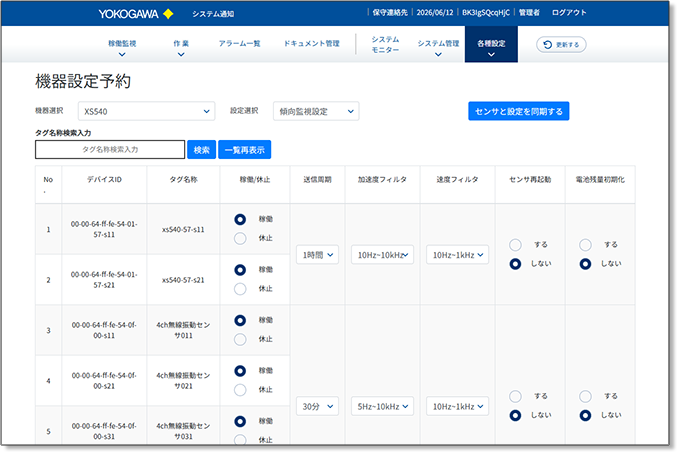The image size is (677, 452).
Task: Click the デバイスID column header
Action: [104, 180]
